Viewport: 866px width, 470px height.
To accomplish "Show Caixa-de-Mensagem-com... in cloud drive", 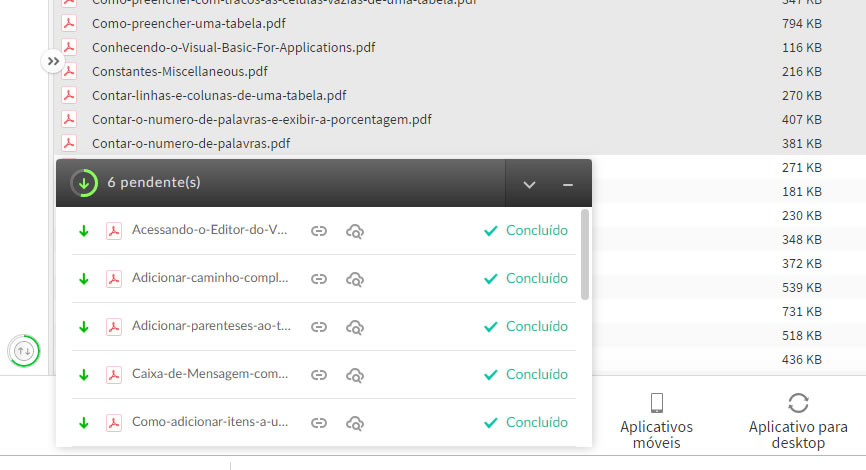I will point(355,376).
